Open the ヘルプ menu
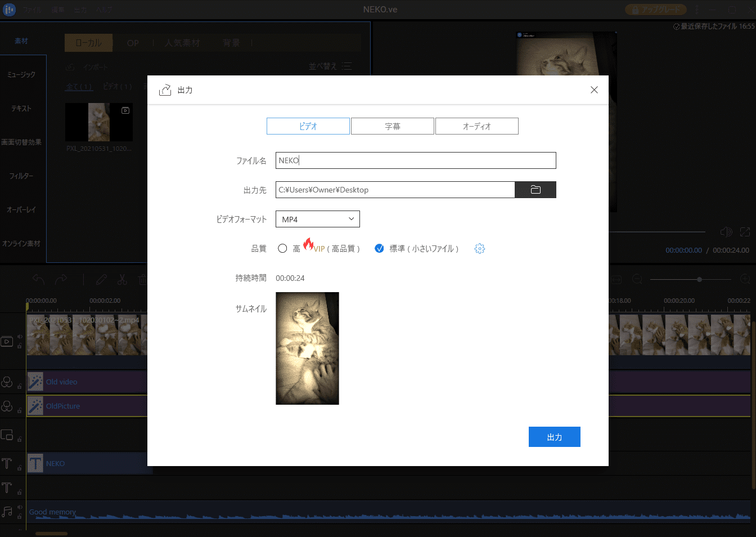This screenshot has width=756, height=537. (104, 10)
